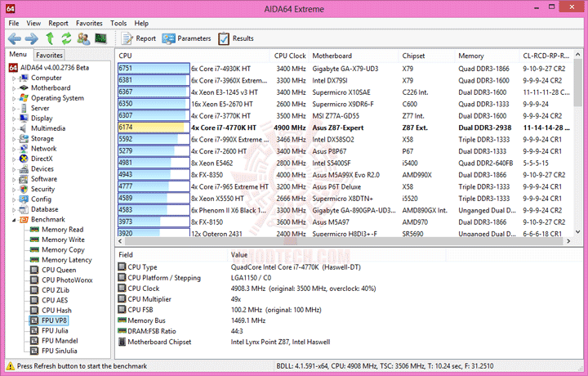Open the Memory Write benchmark
The height and width of the screenshot is (376, 588).
click(x=63, y=239)
